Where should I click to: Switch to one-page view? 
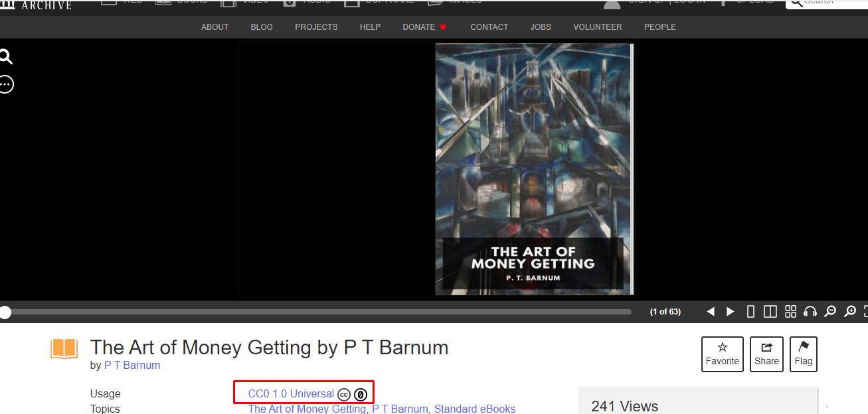click(751, 311)
